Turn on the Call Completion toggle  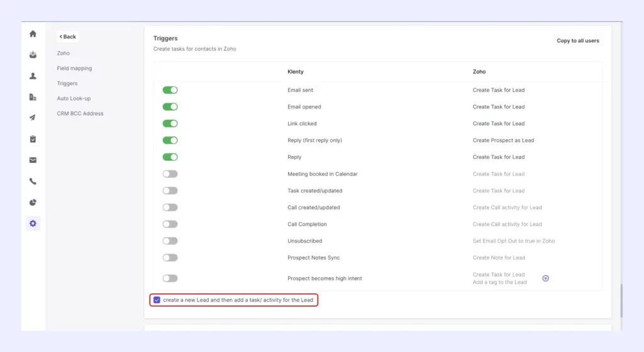coord(170,224)
